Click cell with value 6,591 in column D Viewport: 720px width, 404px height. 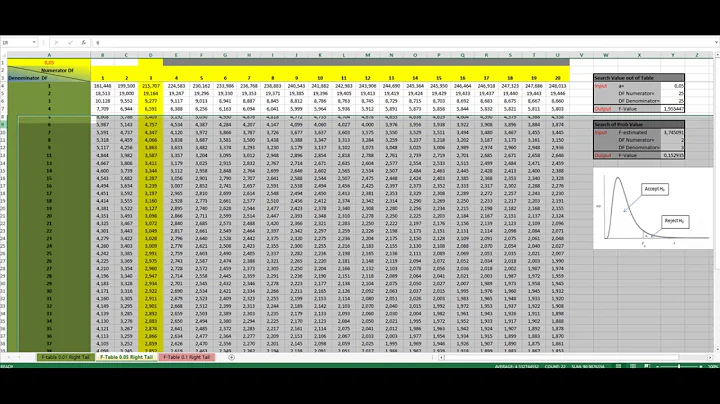151,109
